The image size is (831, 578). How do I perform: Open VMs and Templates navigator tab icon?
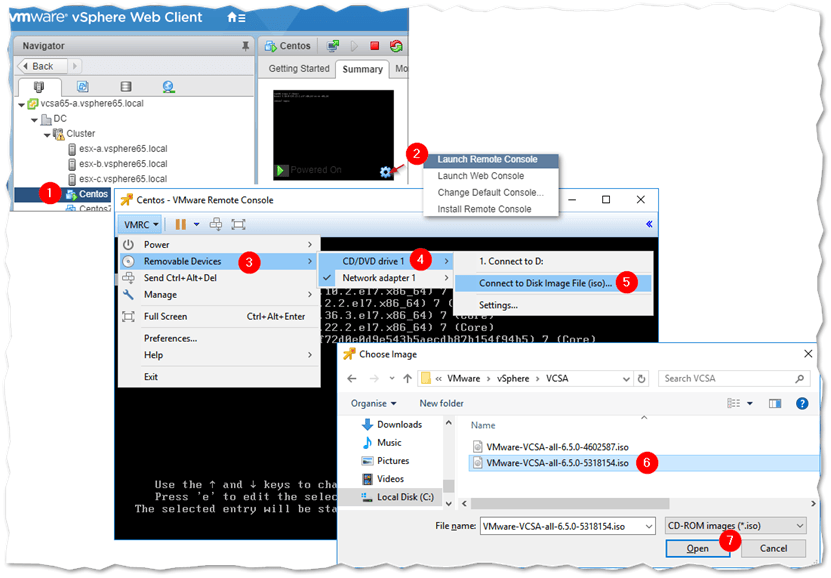[83, 86]
